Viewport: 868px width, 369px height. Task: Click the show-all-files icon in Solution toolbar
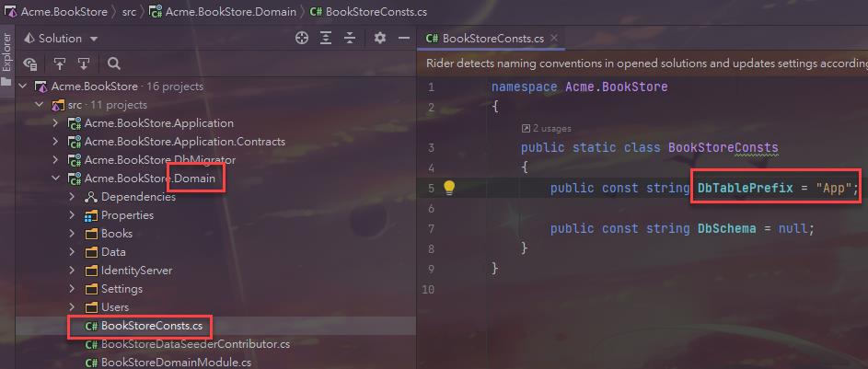point(30,63)
